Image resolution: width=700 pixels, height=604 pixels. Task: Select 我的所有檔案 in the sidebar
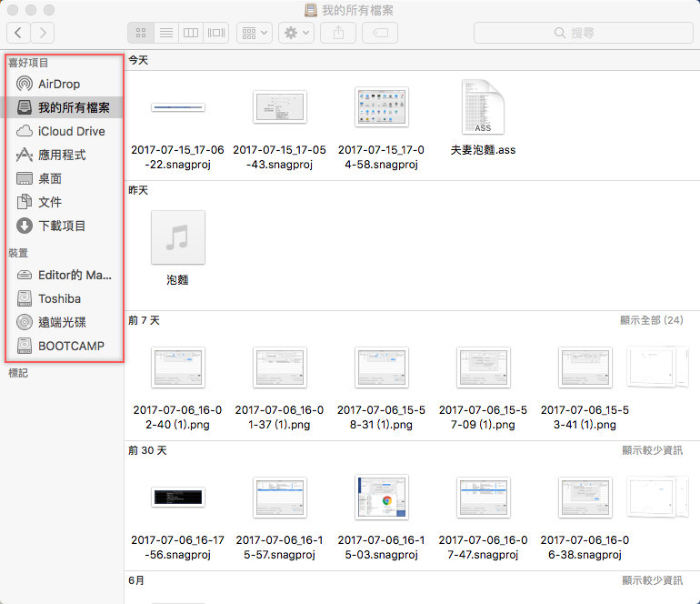coord(63,107)
